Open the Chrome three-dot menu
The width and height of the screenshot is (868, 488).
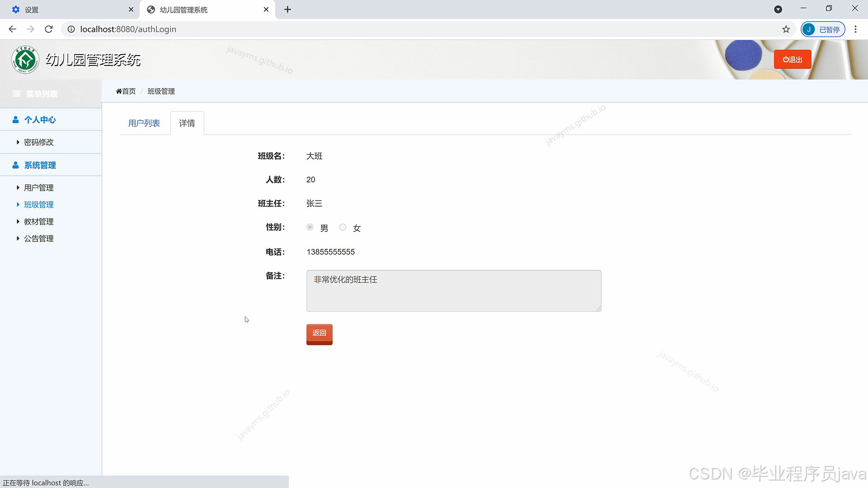pyautogui.click(x=855, y=29)
